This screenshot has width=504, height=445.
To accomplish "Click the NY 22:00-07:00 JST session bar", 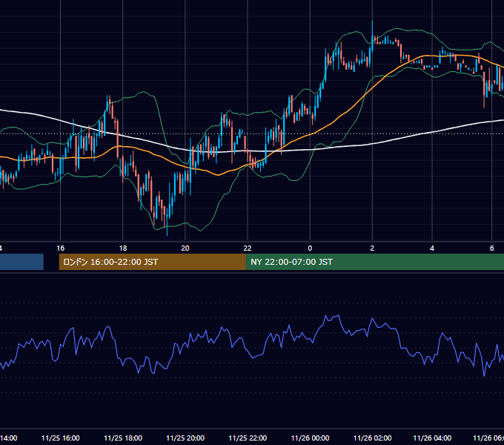I will tap(375, 262).
